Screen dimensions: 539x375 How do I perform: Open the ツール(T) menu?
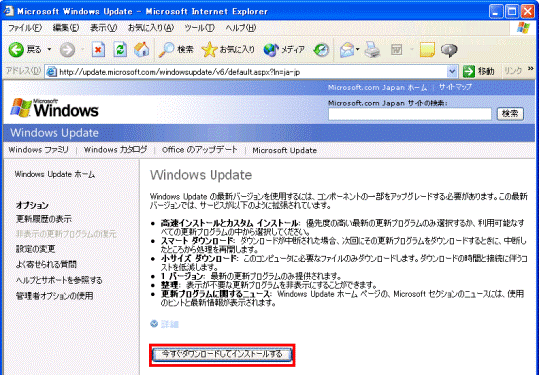click(199, 28)
